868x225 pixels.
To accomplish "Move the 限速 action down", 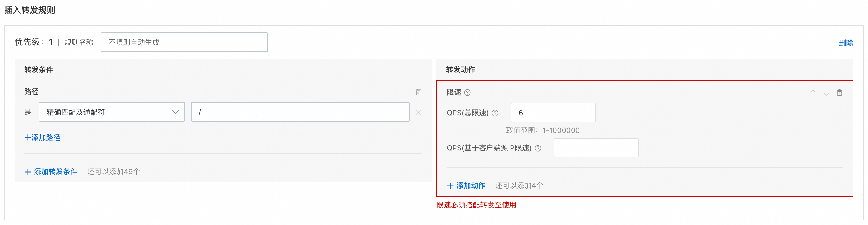I will click(826, 92).
